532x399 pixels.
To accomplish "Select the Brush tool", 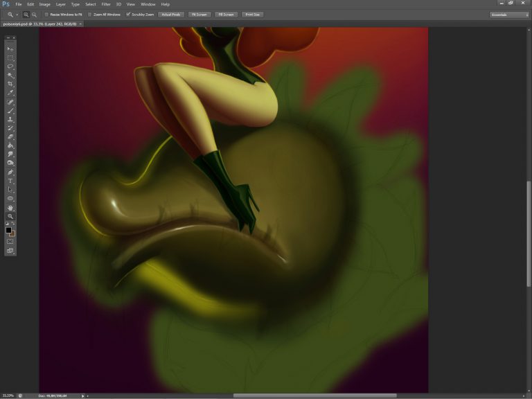I will [x=10, y=111].
